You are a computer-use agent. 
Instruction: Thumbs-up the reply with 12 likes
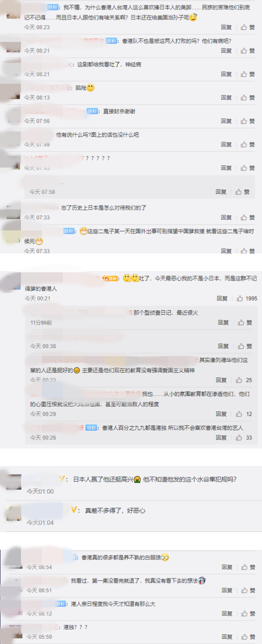click(245, 414)
